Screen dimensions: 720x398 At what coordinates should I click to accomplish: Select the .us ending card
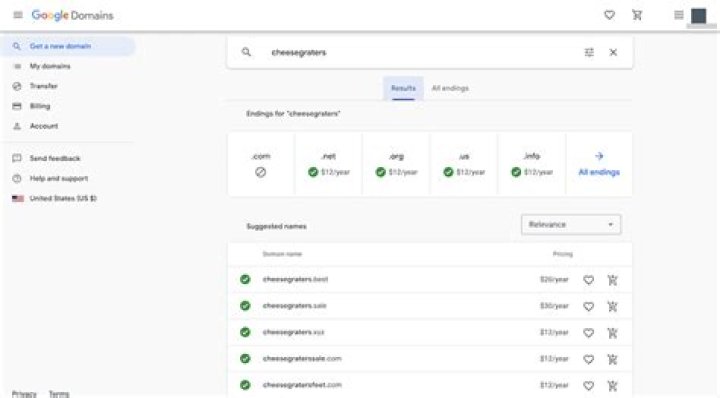tap(464, 164)
